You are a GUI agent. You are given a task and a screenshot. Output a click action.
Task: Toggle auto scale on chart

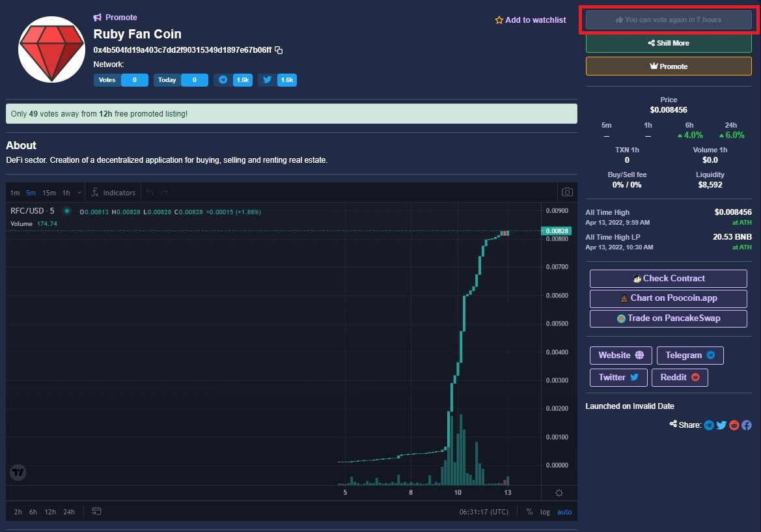564,512
